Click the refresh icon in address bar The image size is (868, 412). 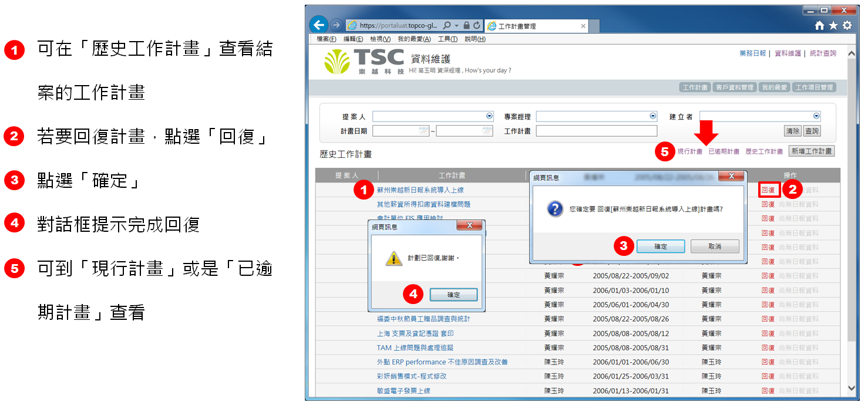tap(476, 26)
